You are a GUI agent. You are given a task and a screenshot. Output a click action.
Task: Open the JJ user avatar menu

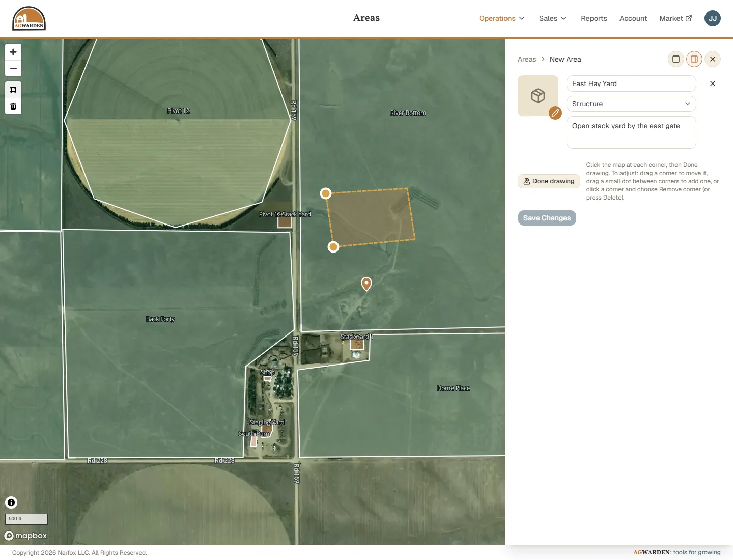pos(713,18)
